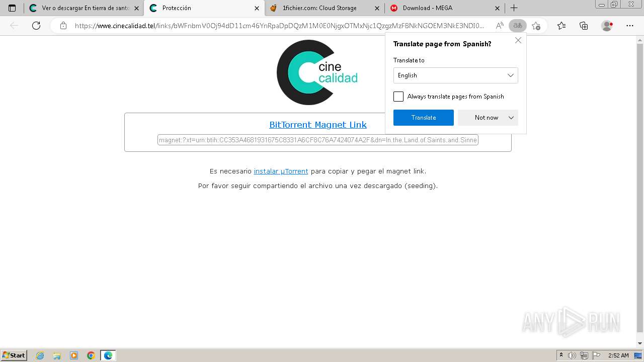
Task: Click the site lock icon
Action: click(63, 26)
